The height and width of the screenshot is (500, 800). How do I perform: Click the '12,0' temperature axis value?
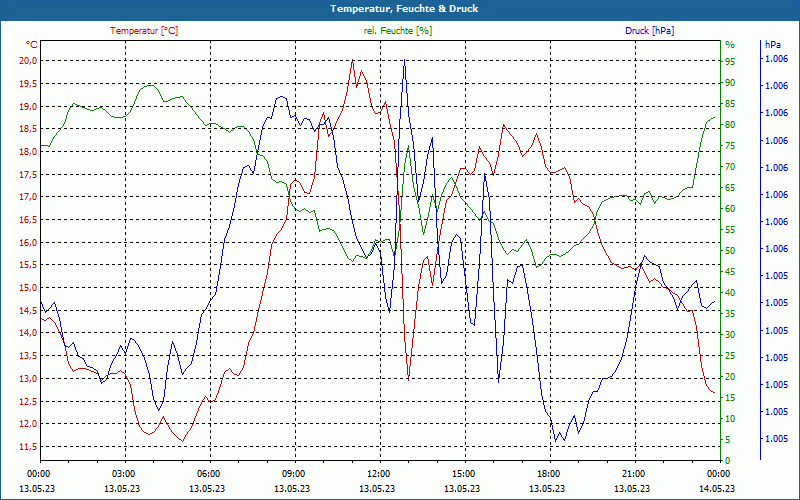coord(28,424)
